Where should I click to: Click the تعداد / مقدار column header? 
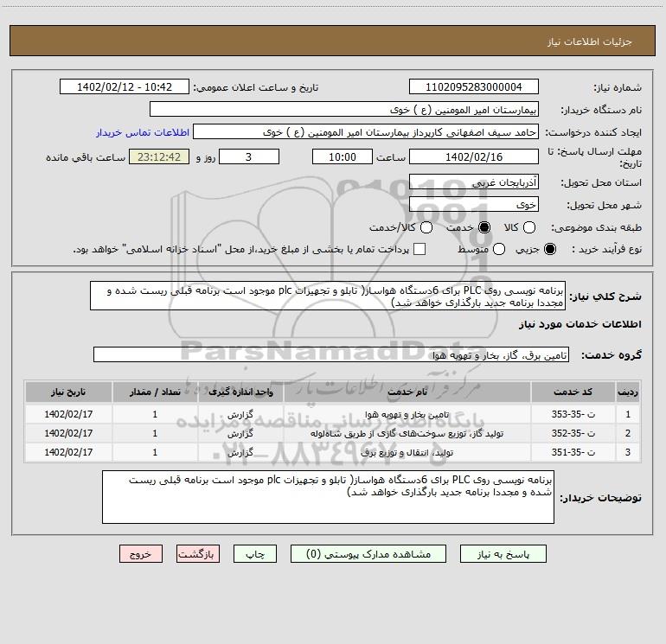click(155, 392)
